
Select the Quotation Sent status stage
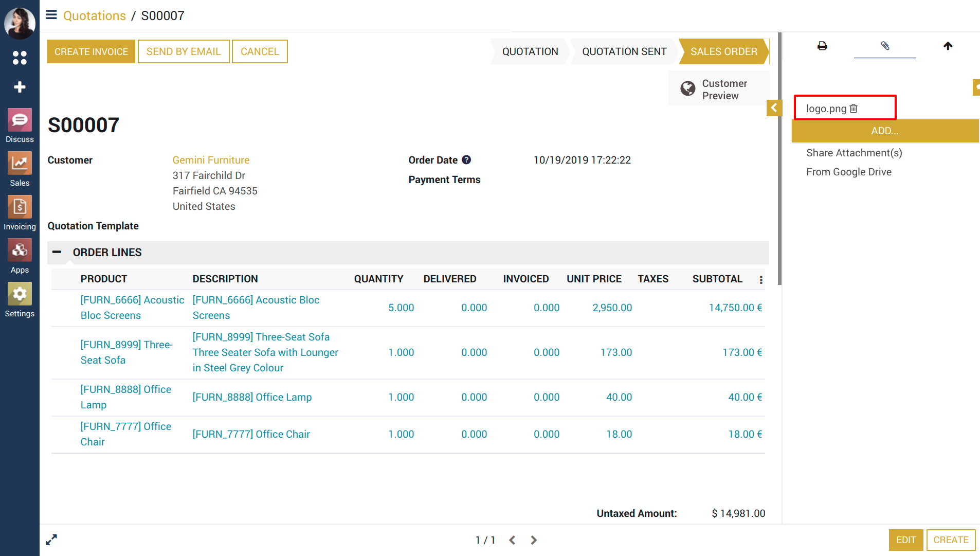624,52
